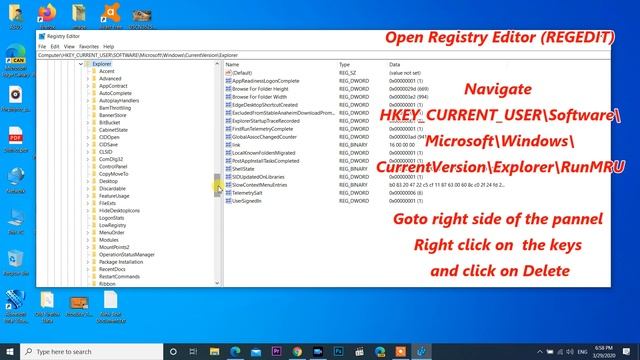Open Cortana from the taskbar
The width and height of the screenshot is (640, 360).
tap(173, 351)
